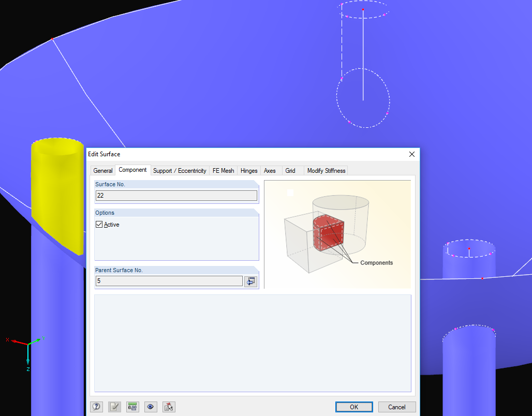Click the parent surface pick arrow button
This screenshot has width=532, height=416.
[x=250, y=281]
